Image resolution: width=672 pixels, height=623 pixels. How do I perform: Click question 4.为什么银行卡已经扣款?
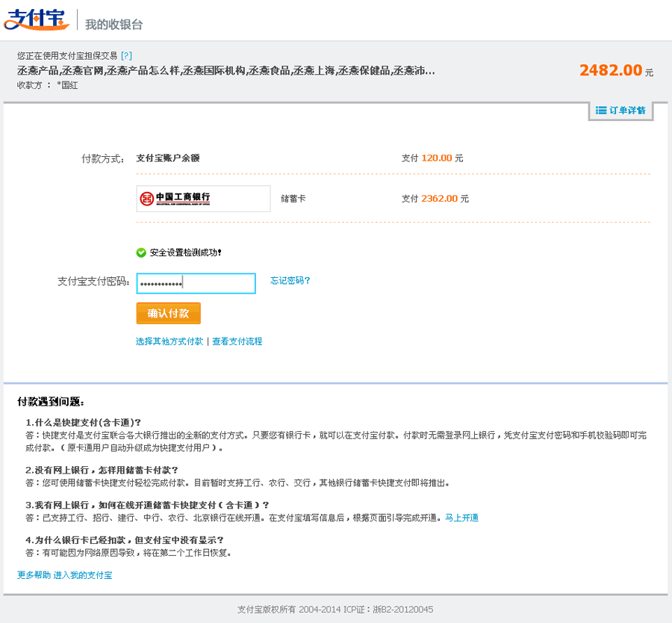pos(125,540)
